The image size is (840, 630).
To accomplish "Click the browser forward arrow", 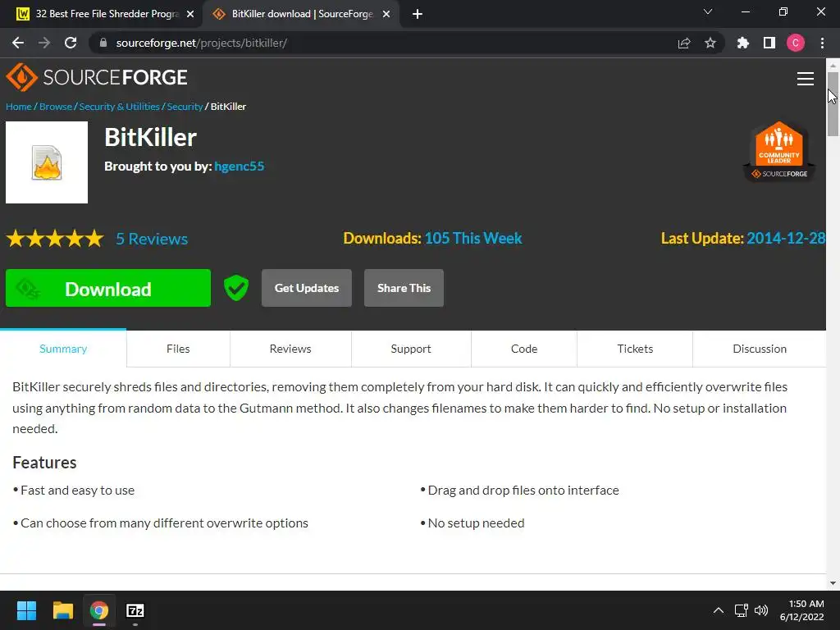I will (44, 43).
